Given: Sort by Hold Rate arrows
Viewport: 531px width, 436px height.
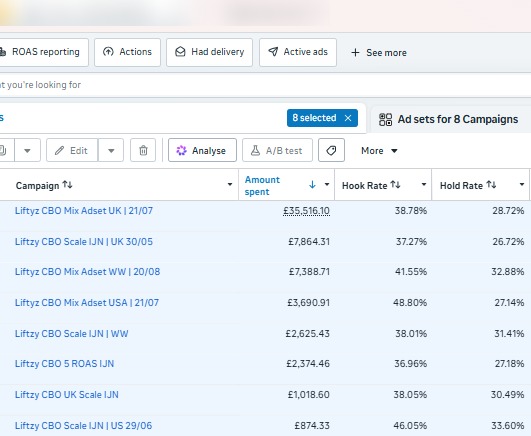Looking at the screenshot, I should click(x=491, y=185).
